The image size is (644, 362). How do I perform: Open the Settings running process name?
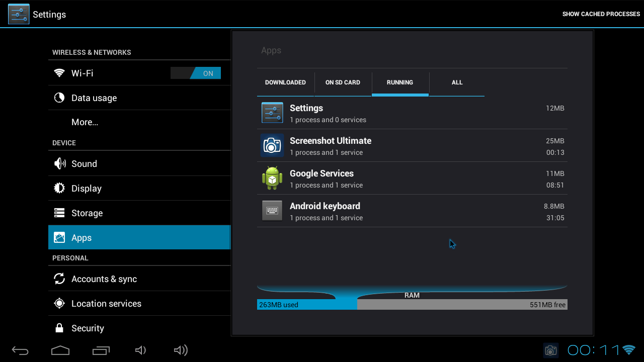pyautogui.click(x=306, y=108)
